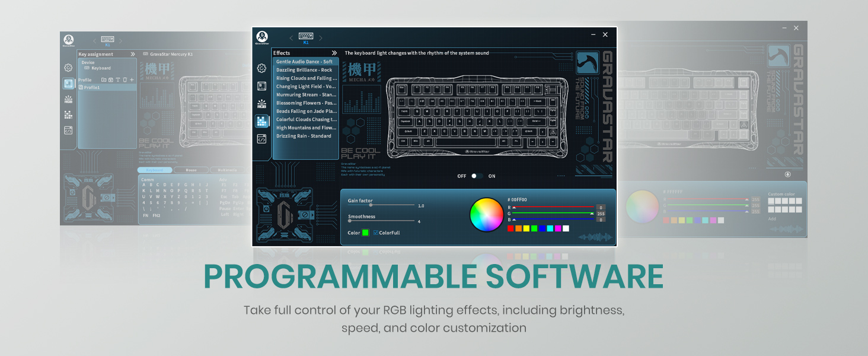Pick a hue on front color wheel
This screenshot has width=868, height=356.
coord(487,215)
